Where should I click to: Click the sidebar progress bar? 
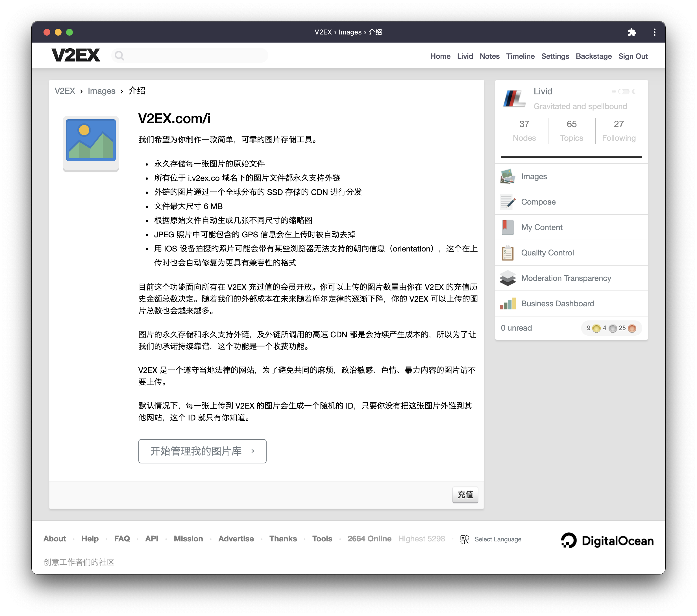click(572, 157)
